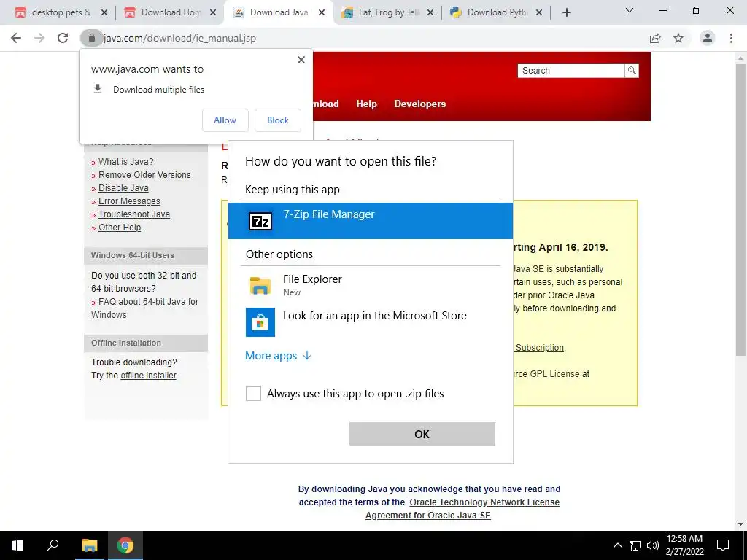Image resolution: width=747 pixels, height=560 pixels.
Task: Expand 'More apps' list
Action: tap(278, 356)
